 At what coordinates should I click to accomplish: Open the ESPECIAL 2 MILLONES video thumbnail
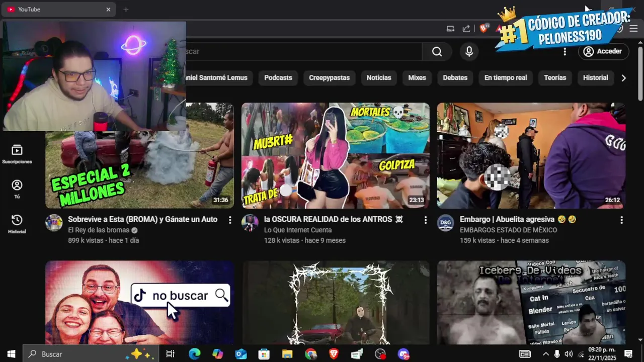coord(139,155)
